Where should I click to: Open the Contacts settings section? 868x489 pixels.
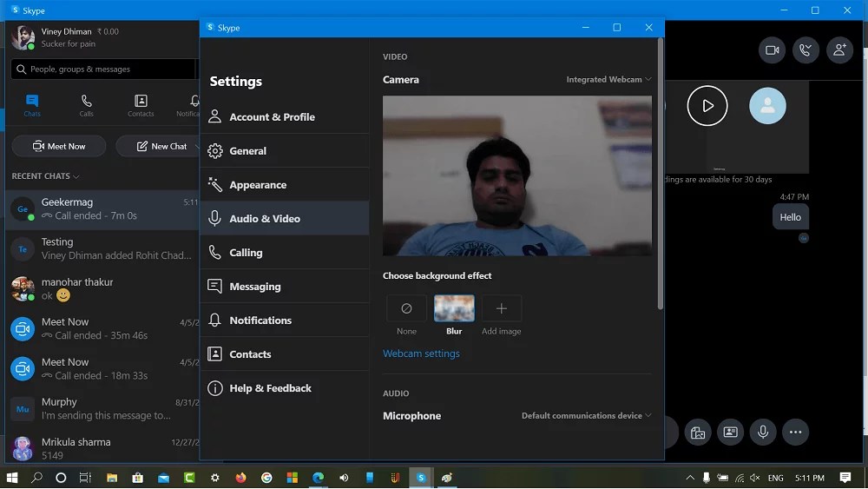[x=285, y=354]
